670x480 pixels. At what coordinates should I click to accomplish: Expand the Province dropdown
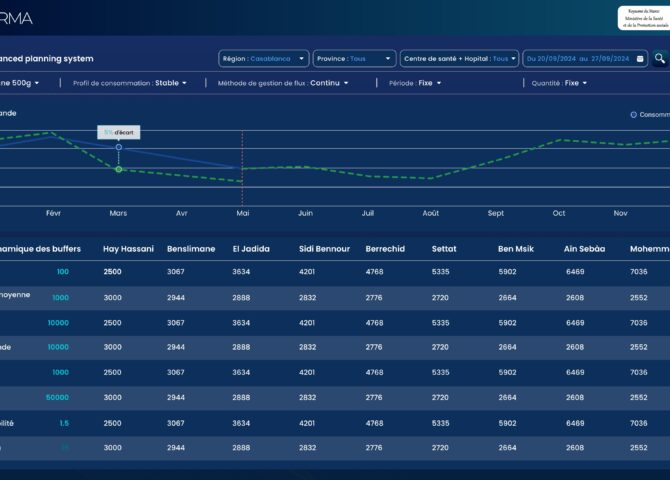354,59
